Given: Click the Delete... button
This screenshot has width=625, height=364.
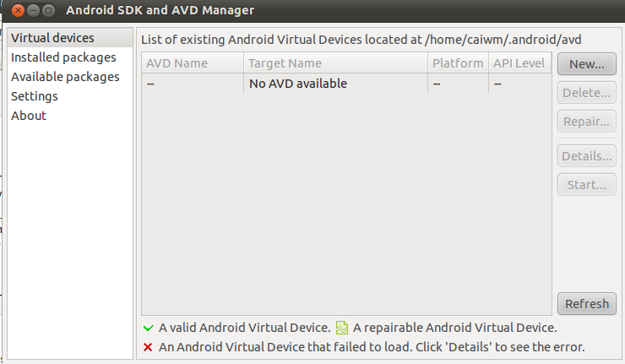Looking at the screenshot, I should (587, 93).
